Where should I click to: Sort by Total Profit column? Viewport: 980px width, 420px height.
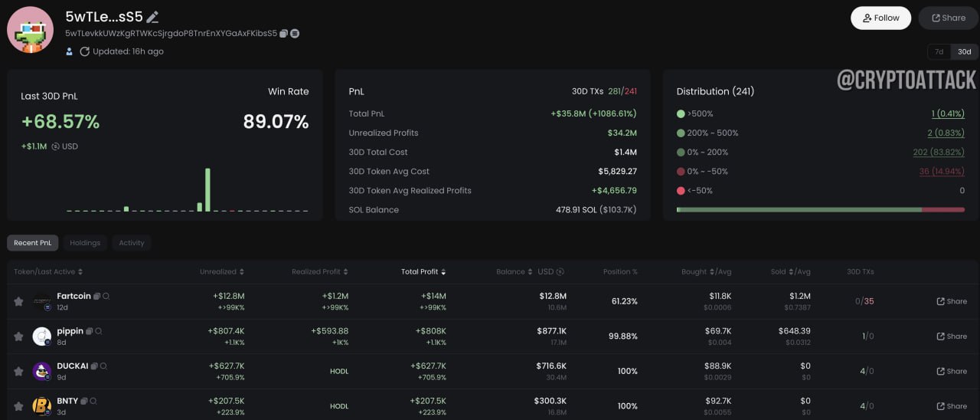tap(423, 272)
